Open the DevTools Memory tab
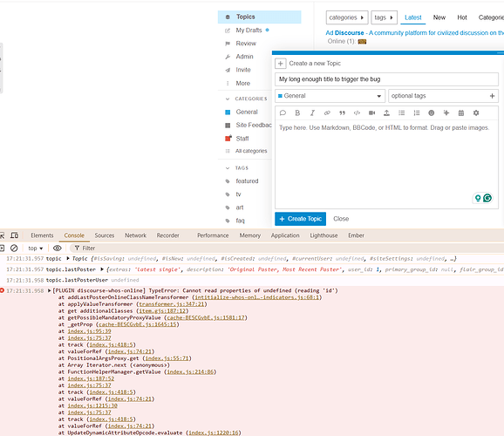The height and width of the screenshot is (436, 504). pos(249,235)
